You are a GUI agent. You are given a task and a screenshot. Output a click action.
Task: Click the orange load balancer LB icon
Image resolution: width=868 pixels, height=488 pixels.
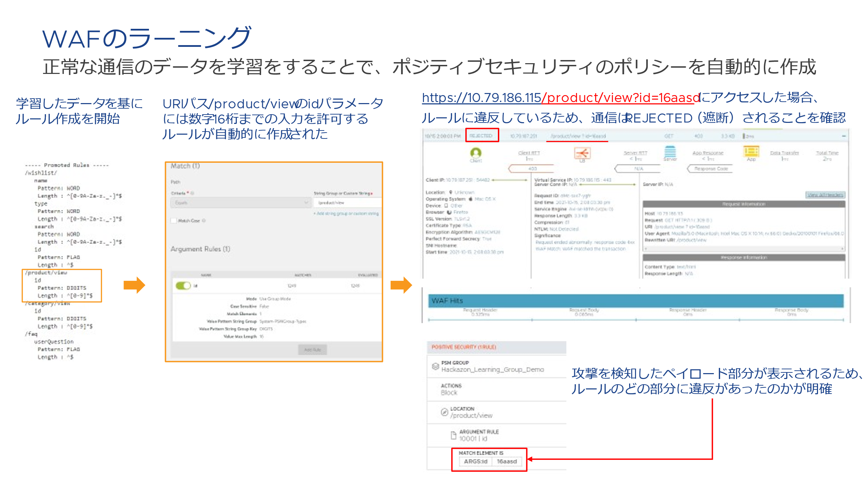[x=582, y=153]
